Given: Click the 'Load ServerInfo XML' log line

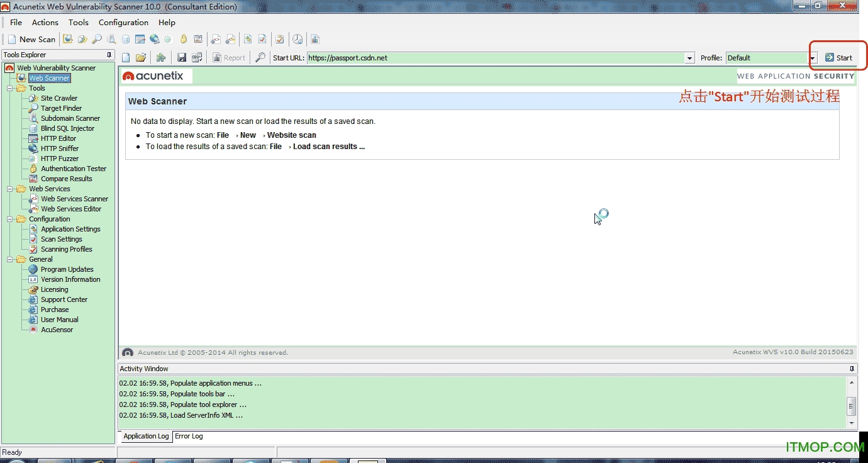Looking at the screenshot, I should (181, 415).
